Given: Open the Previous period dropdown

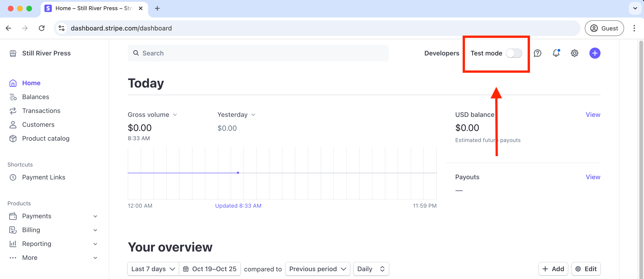Looking at the screenshot, I should [x=318, y=269].
